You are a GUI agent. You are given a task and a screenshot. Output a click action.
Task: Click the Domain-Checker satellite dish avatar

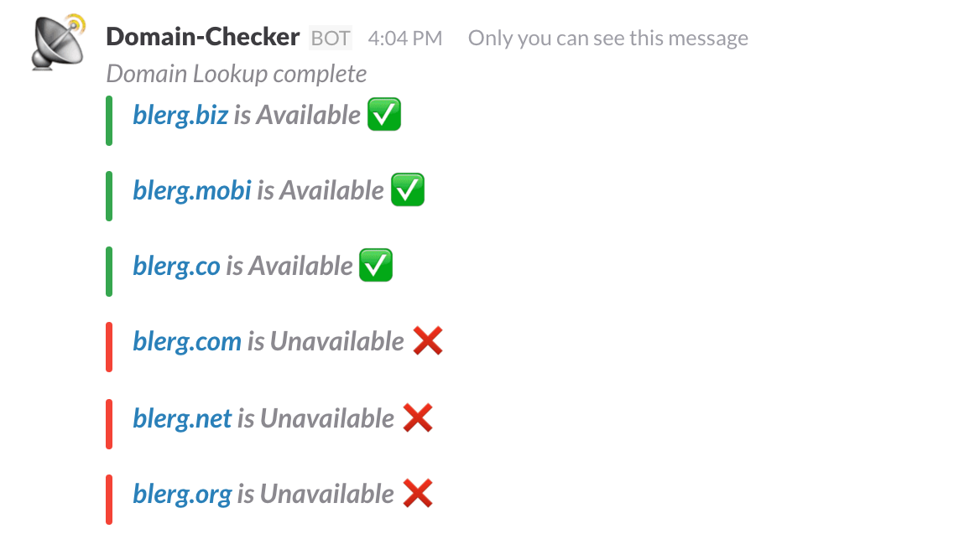(x=58, y=42)
